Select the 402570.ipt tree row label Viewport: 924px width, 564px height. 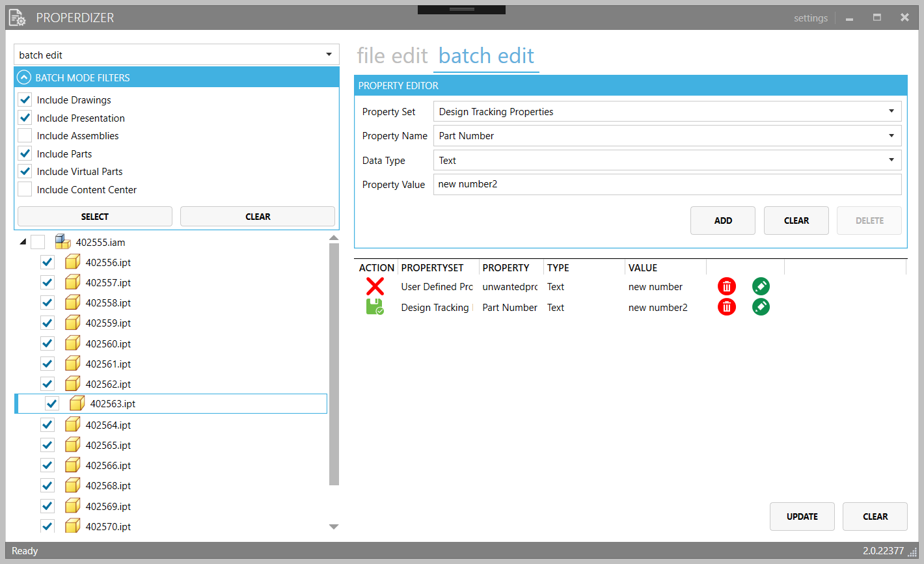pyautogui.click(x=108, y=526)
